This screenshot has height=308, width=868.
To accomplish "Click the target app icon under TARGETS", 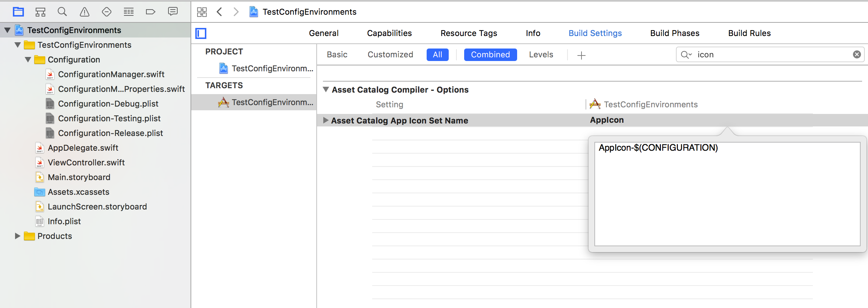I will (x=224, y=102).
